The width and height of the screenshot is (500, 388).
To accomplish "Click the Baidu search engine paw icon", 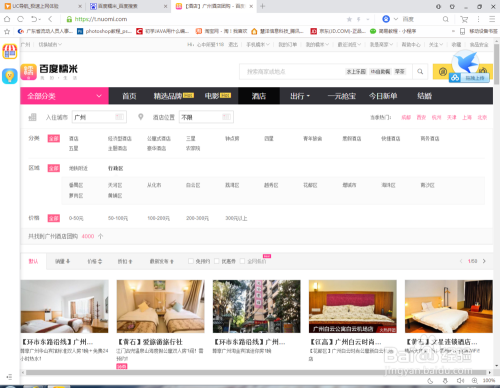I will [386, 19].
